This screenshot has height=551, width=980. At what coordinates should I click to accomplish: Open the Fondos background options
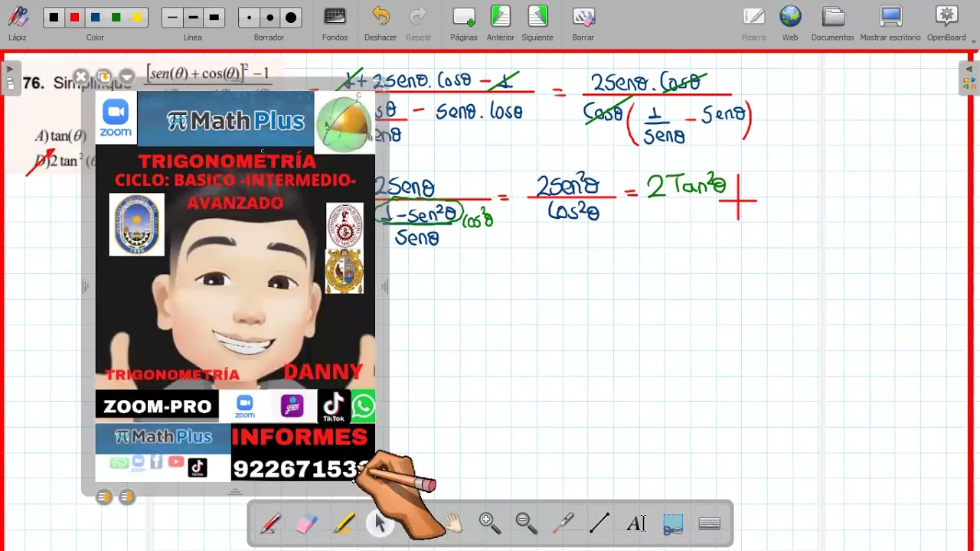click(335, 23)
